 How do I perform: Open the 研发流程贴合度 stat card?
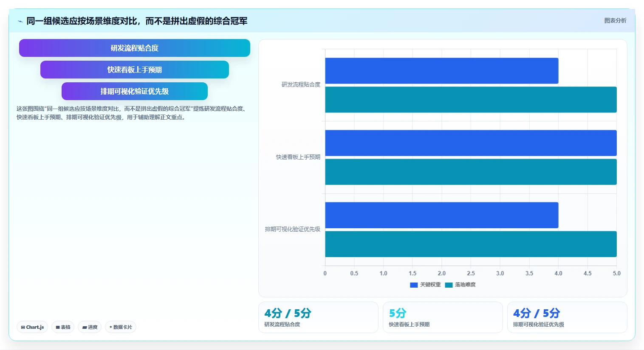pyautogui.click(x=318, y=317)
